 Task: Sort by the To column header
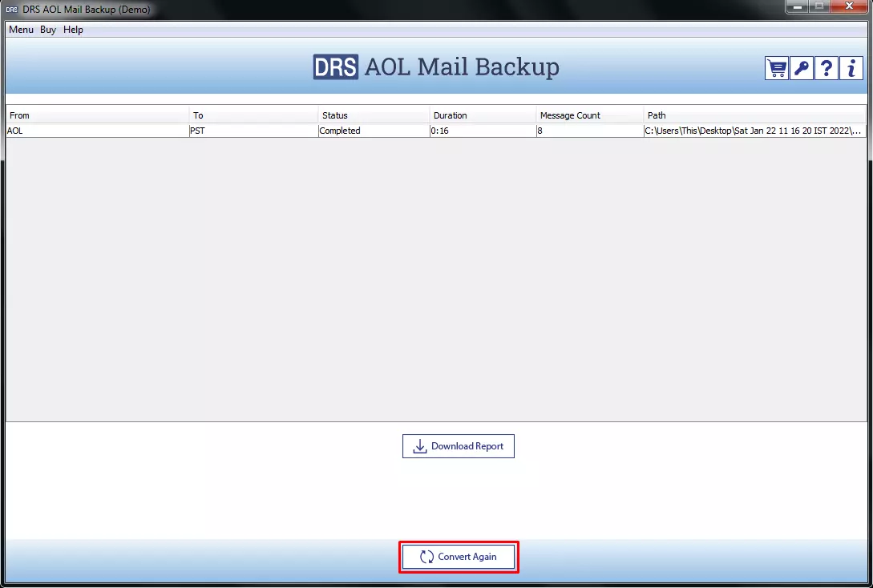pyautogui.click(x=254, y=115)
